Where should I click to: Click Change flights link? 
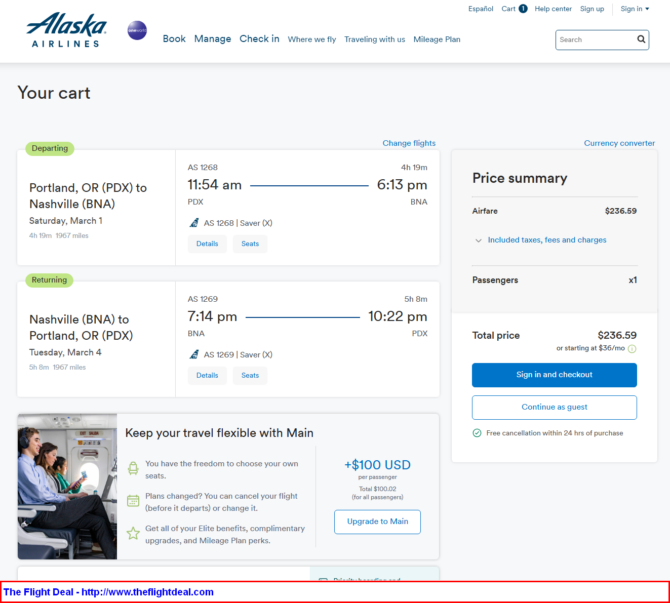coord(409,143)
